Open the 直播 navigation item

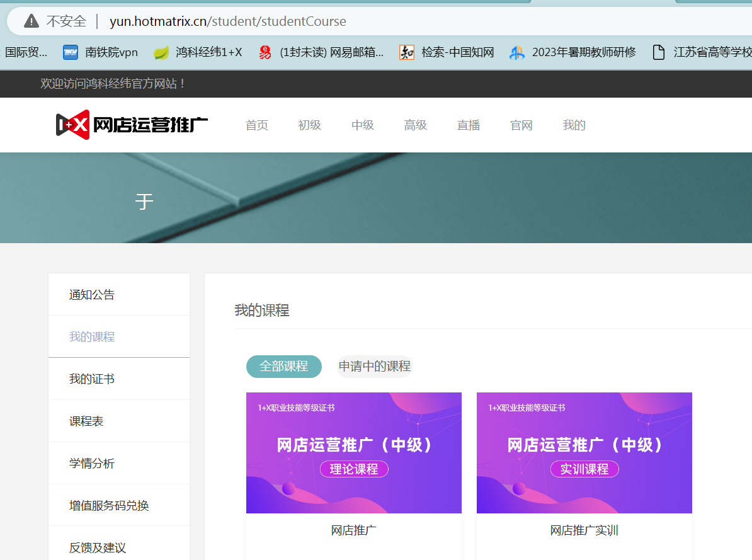point(468,125)
